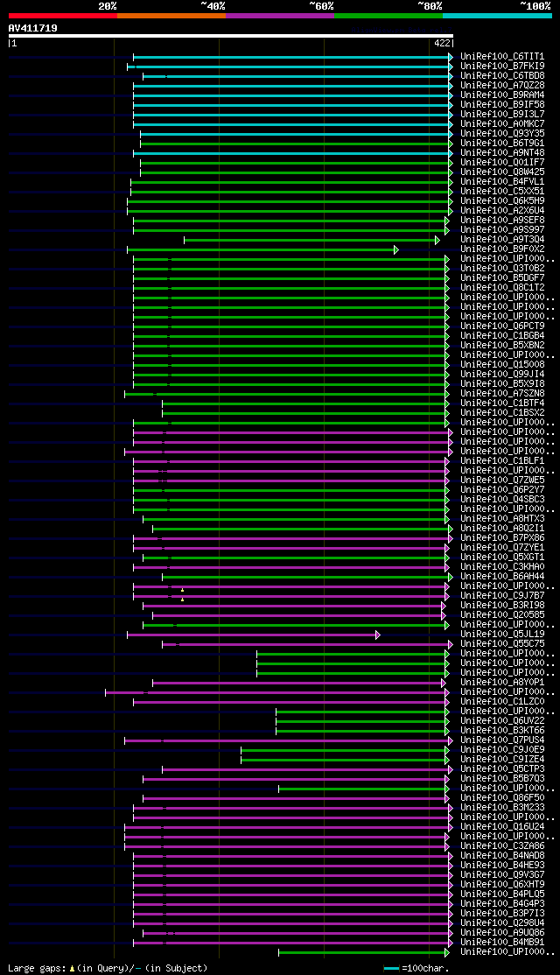Open hit UniRef100_C1BTF4
560x975 pixels.
point(503,403)
